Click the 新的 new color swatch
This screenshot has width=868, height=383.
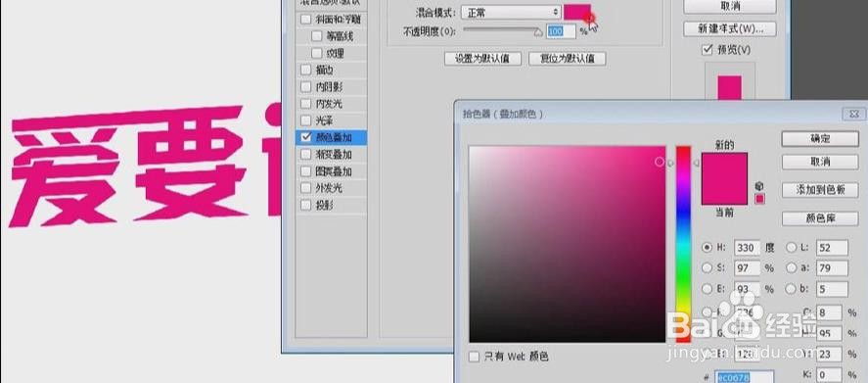724,167
